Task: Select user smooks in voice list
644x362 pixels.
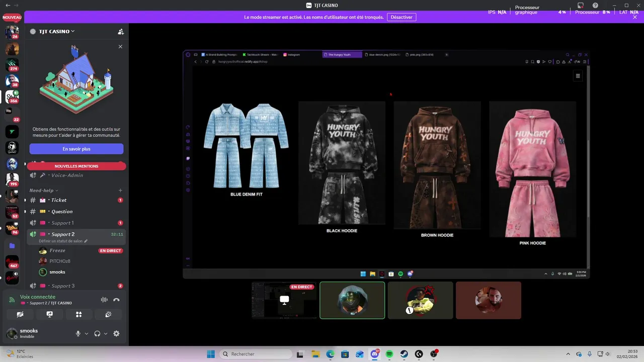Action: (57, 272)
